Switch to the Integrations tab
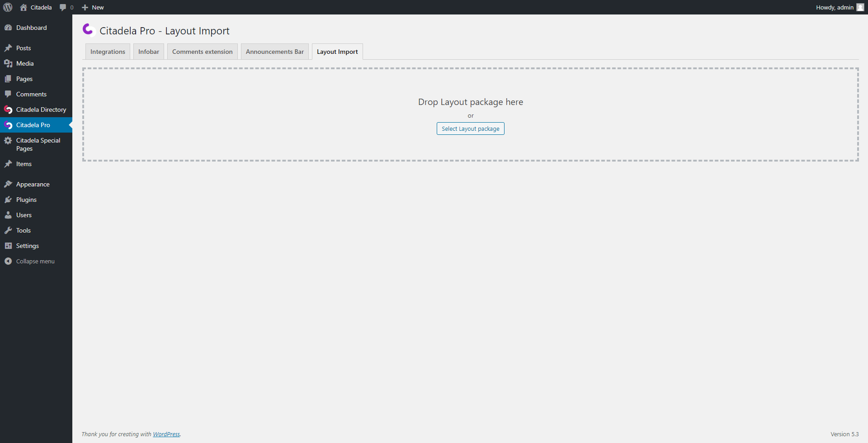This screenshot has width=868, height=443. 108,52
